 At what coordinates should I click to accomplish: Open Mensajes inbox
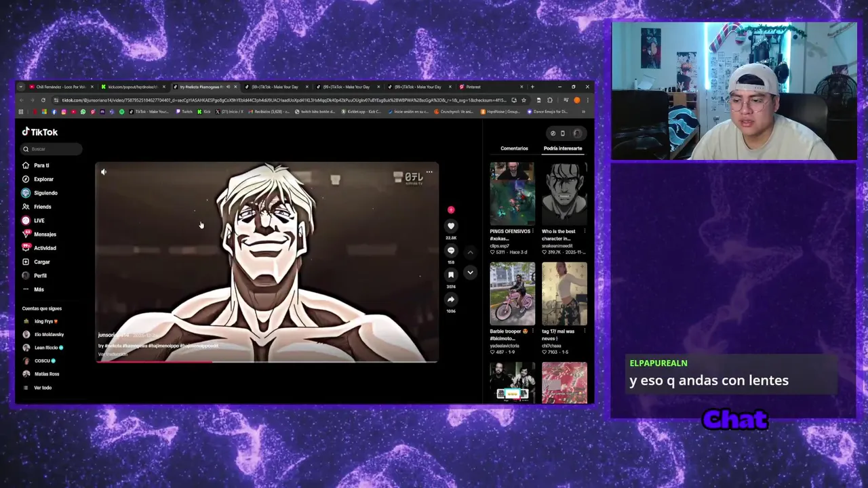pos(39,235)
